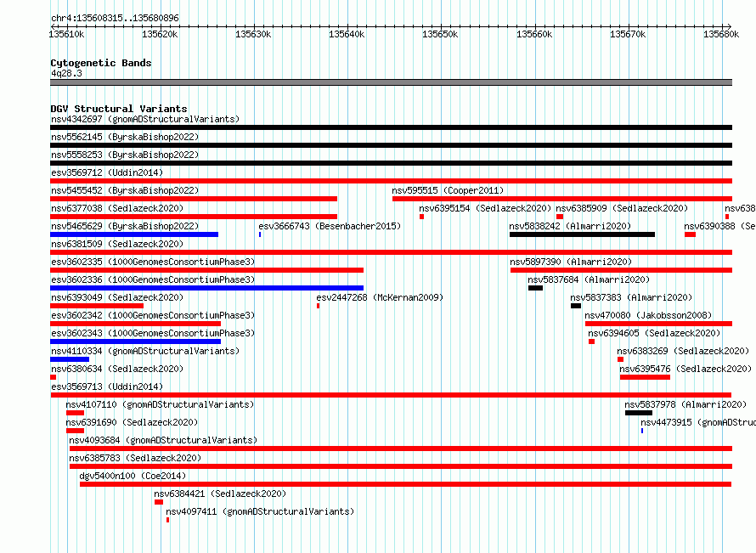Click the 135620k ruler tick label
The image size is (756, 553).
click(x=160, y=34)
